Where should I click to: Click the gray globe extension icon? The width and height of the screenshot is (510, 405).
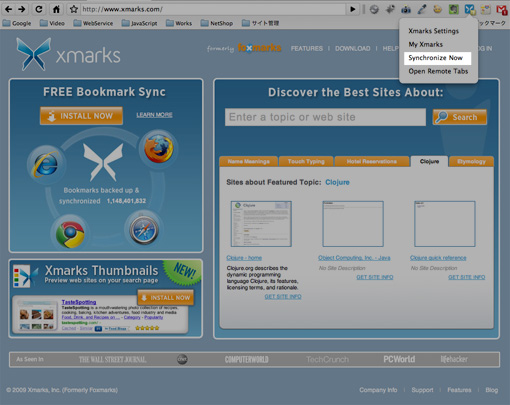coord(374,9)
